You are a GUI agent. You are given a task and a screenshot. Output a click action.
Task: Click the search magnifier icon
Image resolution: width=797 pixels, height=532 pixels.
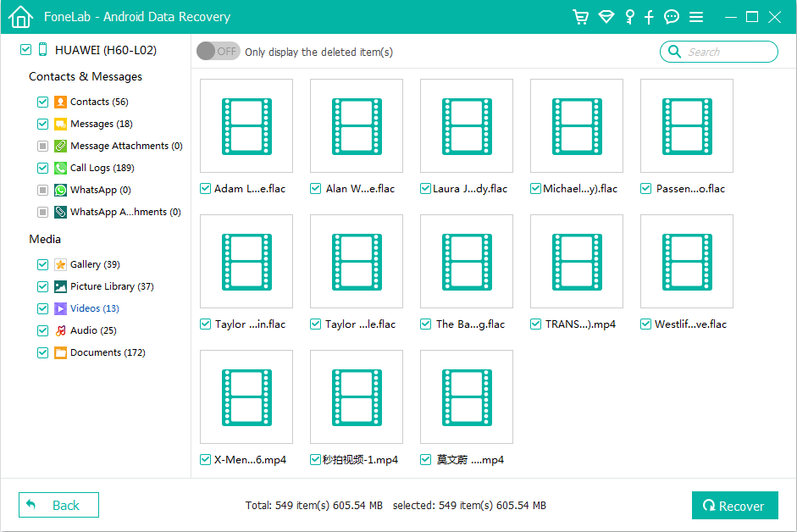coord(674,52)
